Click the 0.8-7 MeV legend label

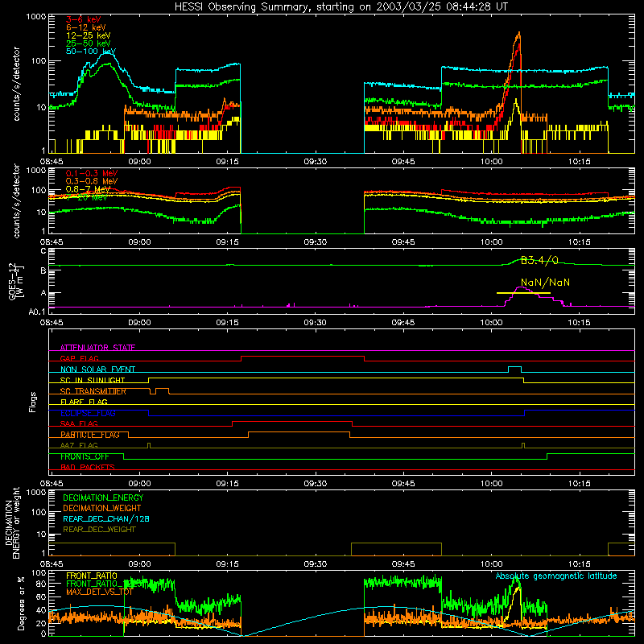tap(88, 189)
